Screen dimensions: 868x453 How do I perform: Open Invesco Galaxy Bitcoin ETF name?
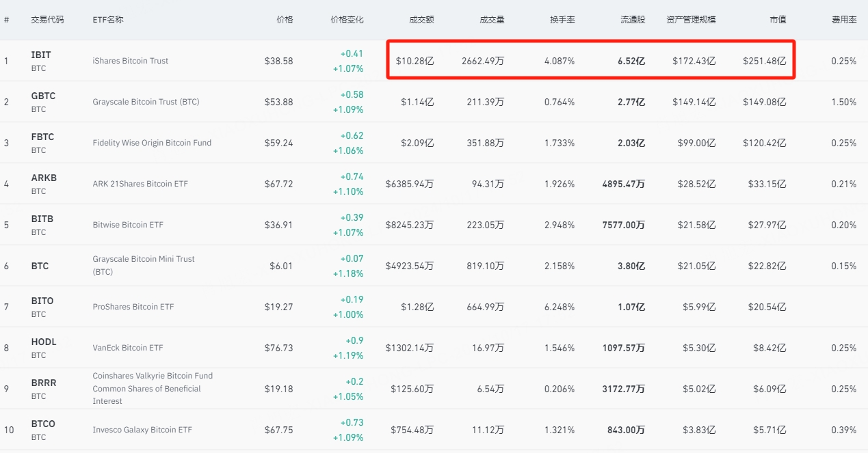[x=142, y=430]
